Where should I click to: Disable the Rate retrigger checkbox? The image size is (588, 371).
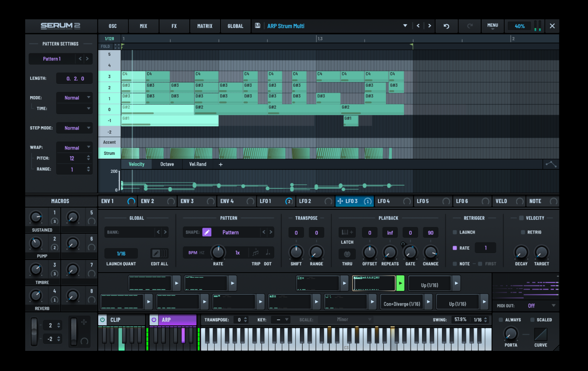(x=454, y=248)
